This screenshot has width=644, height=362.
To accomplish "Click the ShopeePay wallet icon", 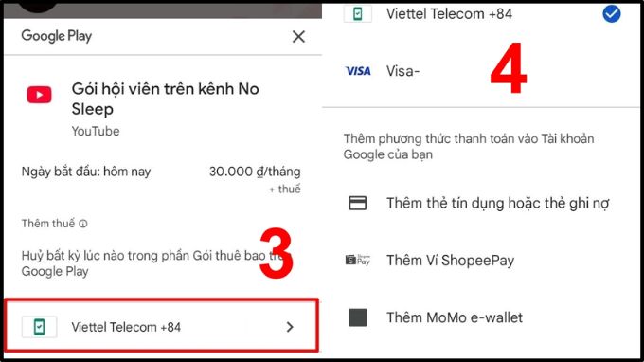I will (x=358, y=260).
